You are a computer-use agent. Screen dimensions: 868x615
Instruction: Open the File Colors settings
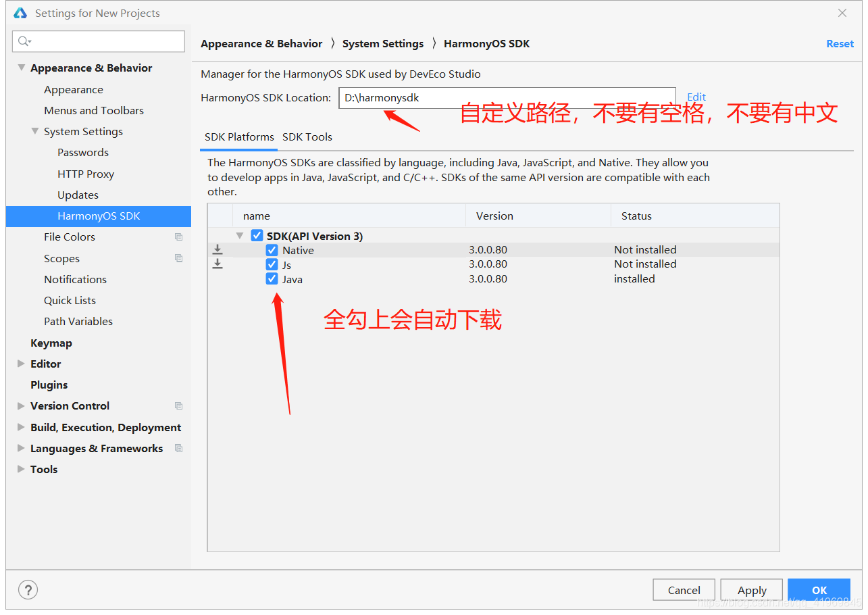coord(70,237)
